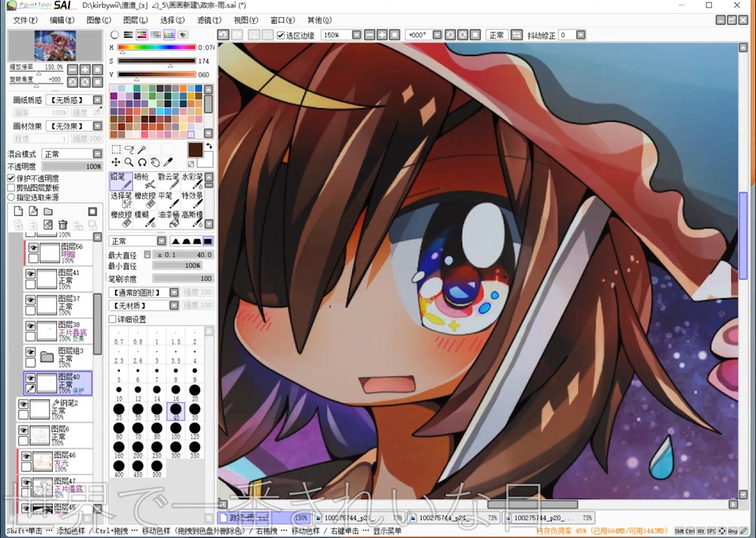Select the rotate canvas tool
The width and height of the screenshot is (756, 538).
pyautogui.click(x=142, y=162)
